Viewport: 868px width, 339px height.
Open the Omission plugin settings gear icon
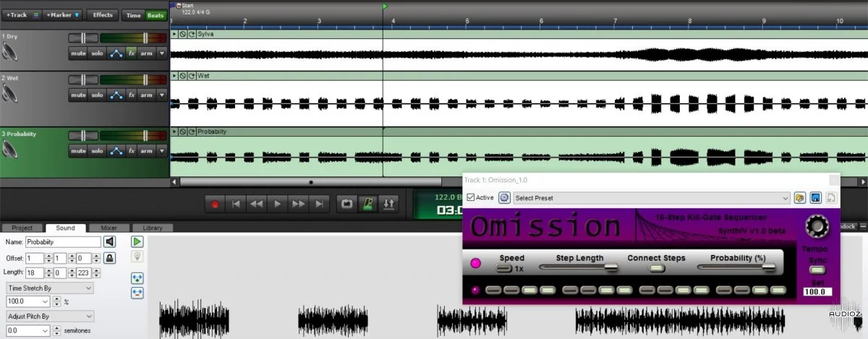504,197
